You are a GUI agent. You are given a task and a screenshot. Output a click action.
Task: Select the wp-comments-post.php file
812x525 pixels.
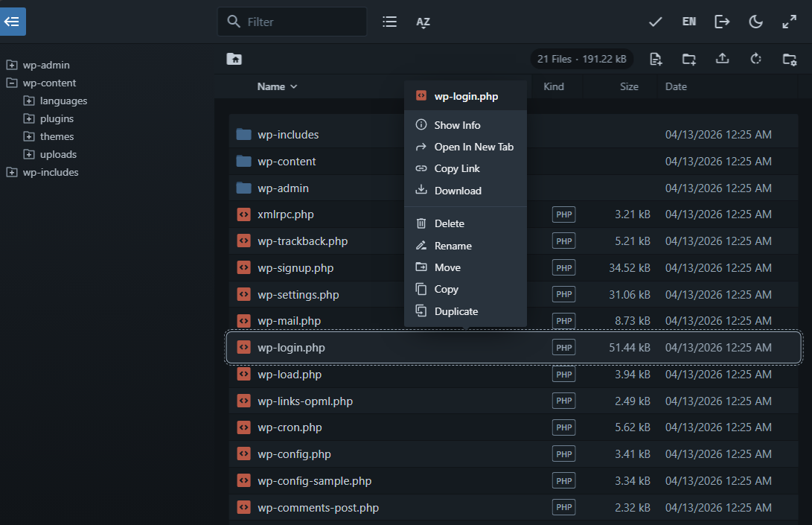tap(514, 507)
